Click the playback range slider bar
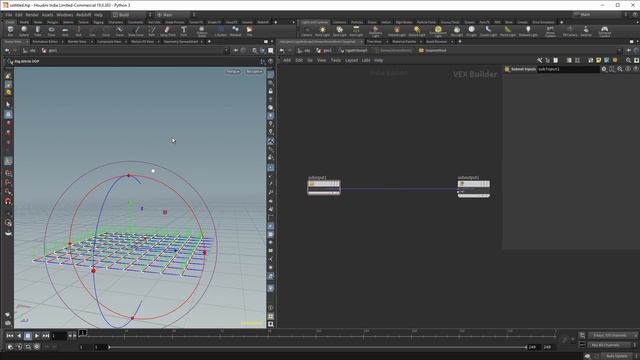This screenshot has height=360, width=640. click(318, 347)
